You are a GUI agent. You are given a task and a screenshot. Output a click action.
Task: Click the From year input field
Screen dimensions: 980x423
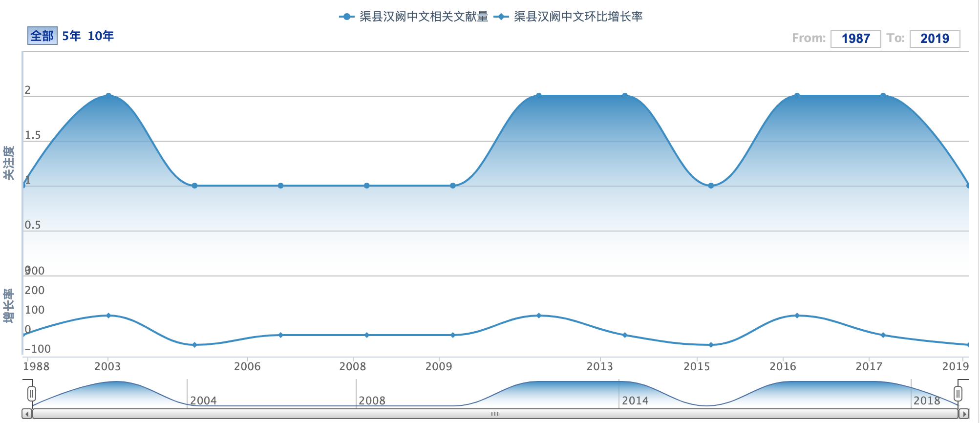click(x=855, y=39)
